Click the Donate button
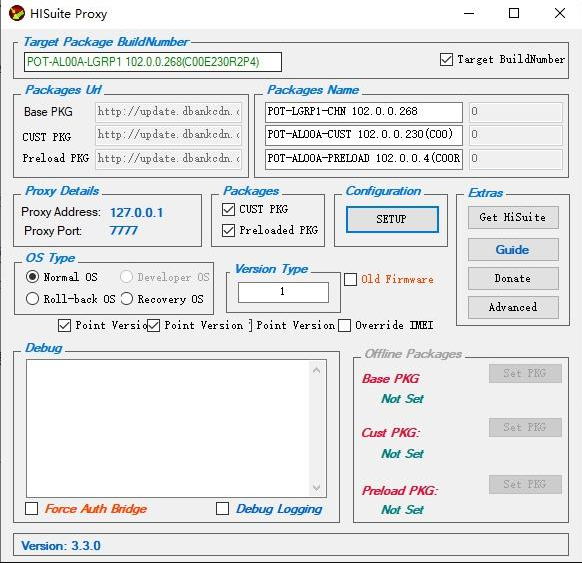Viewport: 582px width, 563px height. click(513, 278)
